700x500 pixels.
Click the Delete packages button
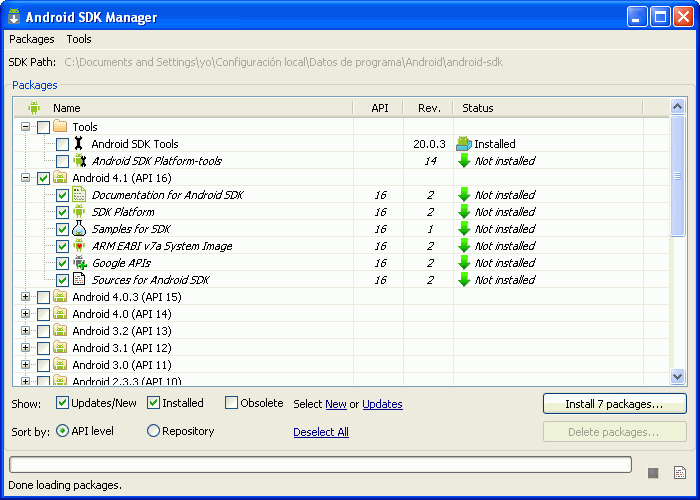(x=614, y=432)
